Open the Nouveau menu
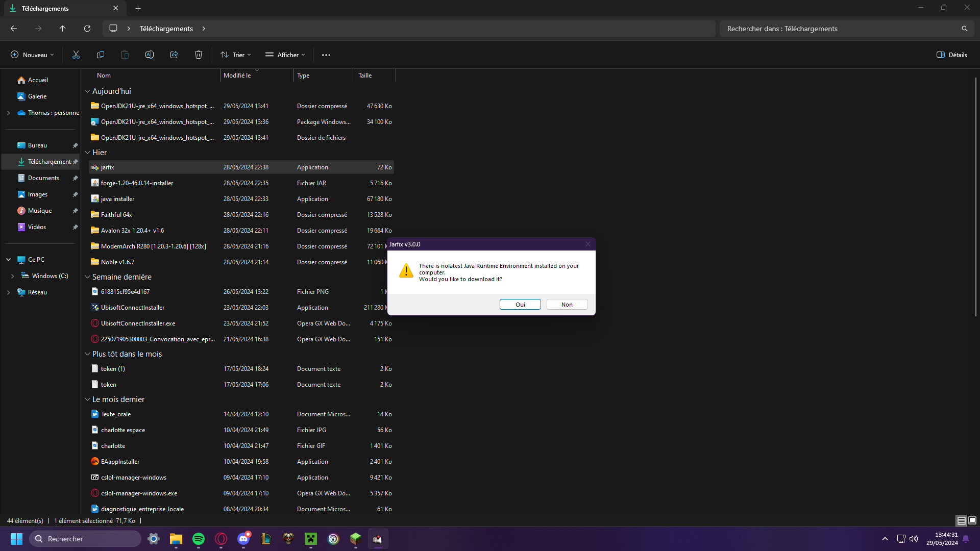Image resolution: width=980 pixels, height=551 pixels. tap(32, 55)
